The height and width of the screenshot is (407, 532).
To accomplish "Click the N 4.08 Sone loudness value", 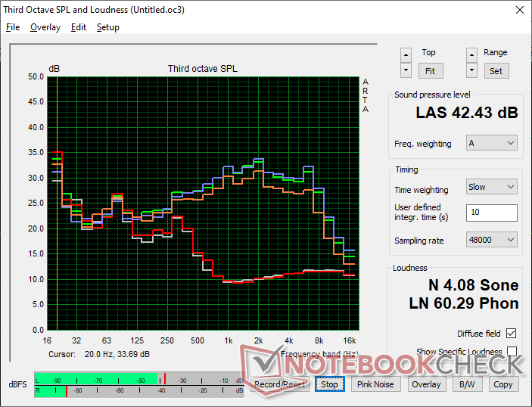I will click(x=473, y=285).
